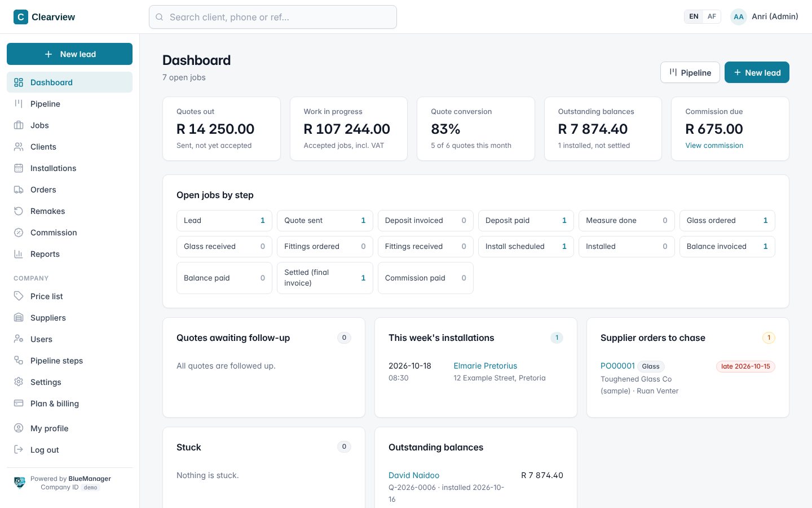This screenshot has height=508, width=812.
Task: Click the Pipeline sidebar icon
Action: pyautogui.click(x=19, y=104)
